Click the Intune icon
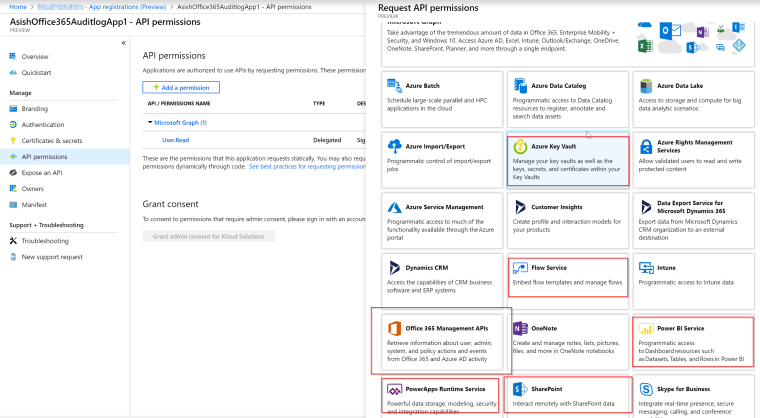Image resolution: width=760 pixels, height=418 pixels. click(646, 268)
